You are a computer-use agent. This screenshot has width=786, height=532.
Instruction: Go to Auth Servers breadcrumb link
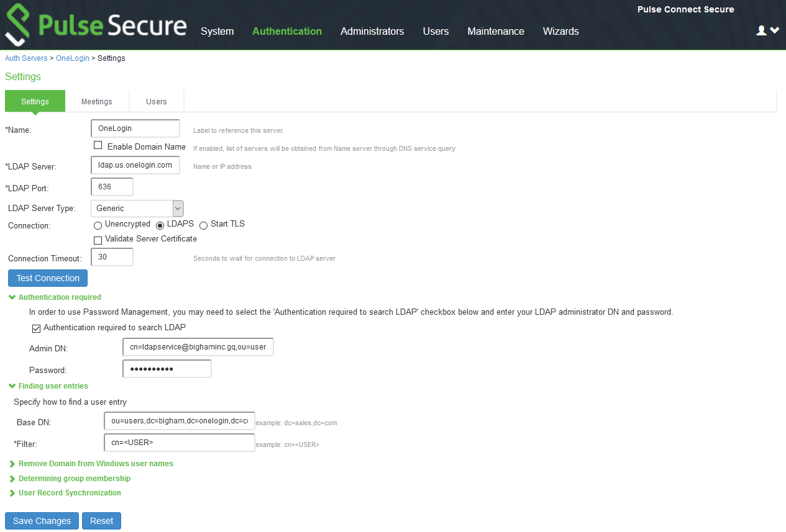(26, 58)
